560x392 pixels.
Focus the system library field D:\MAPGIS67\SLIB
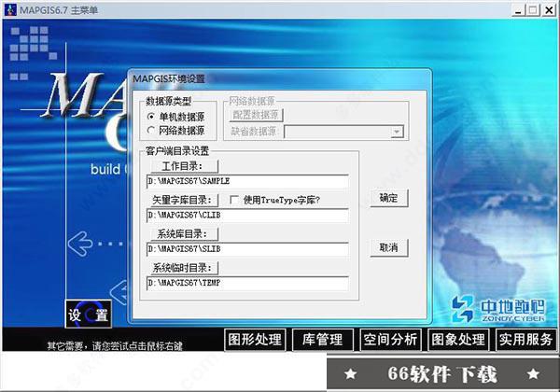pyautogui.click(x=247, y=249)
